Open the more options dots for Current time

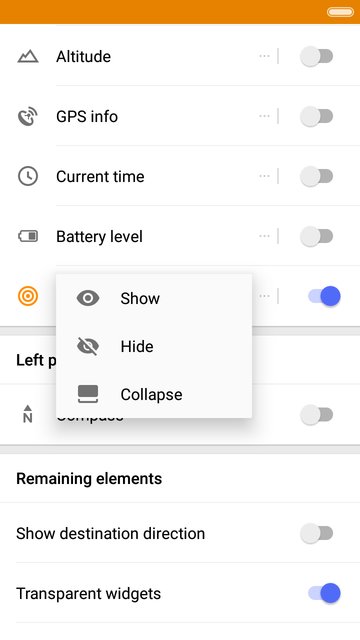click(x=264, y=176)
